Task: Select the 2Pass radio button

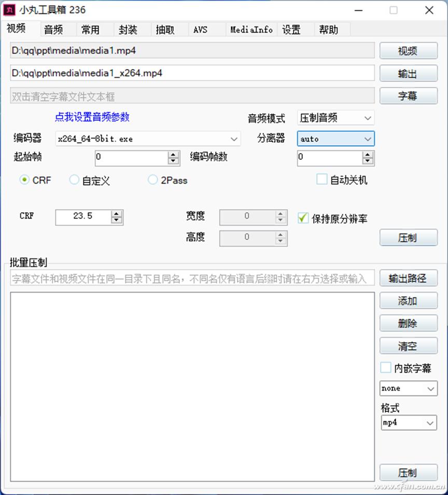Action: (x=153, y=179)
